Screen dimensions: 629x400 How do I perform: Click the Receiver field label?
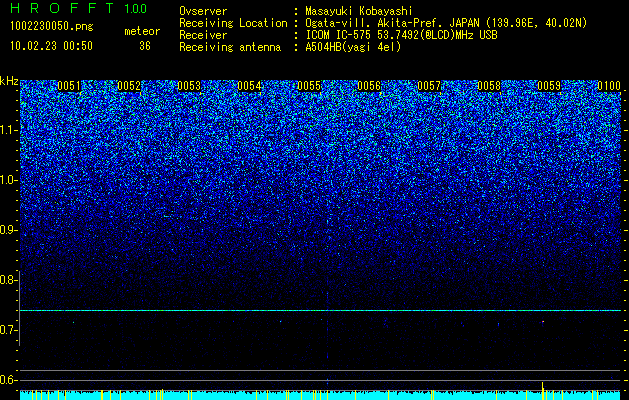click(203, 35)
